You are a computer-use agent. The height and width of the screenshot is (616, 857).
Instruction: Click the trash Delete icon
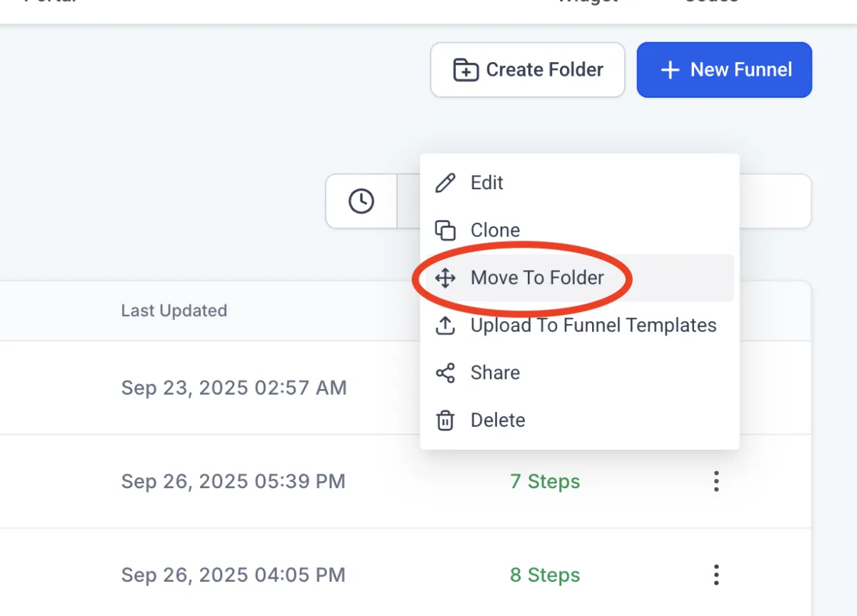(x=446, y=420)
